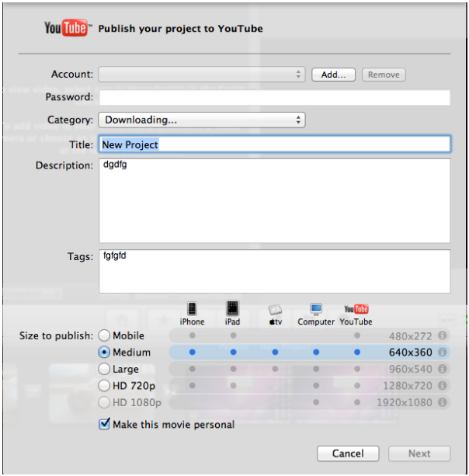469x476 pixels.
Task: Select the Mobile size radio button
Action: tap(105, 335)
